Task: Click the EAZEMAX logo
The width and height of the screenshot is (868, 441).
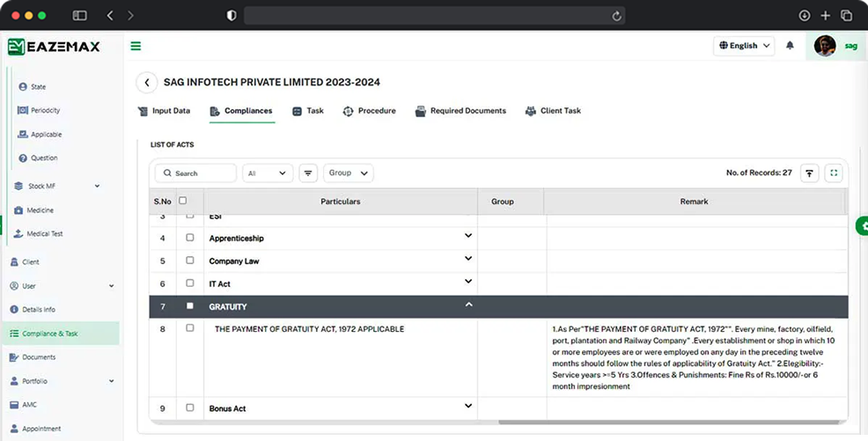Action: (x=54, y=47)
